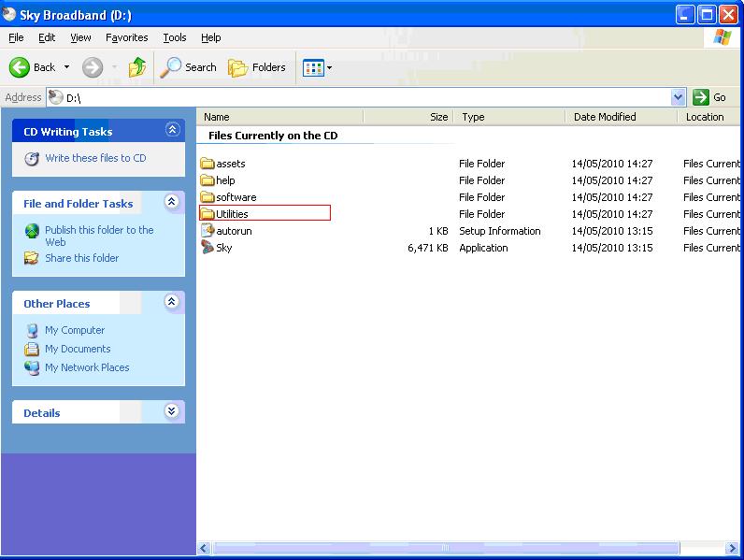
Task: Click the 'Utilities' folder name
Action: (x=232, y=214)
